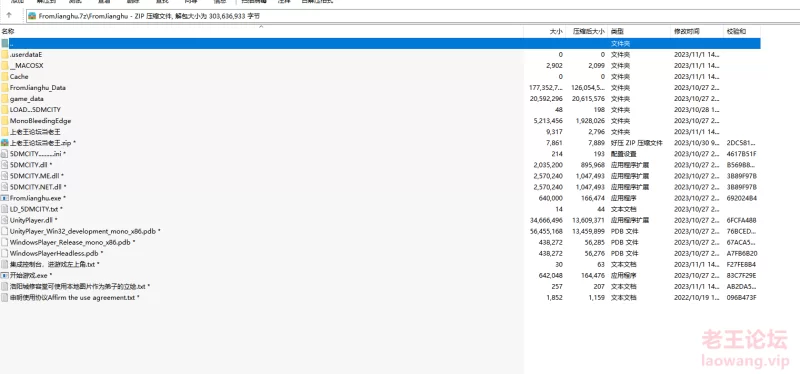
Task: Click the Affirm the use agreement.txt icon
Action: click(5, 297)
